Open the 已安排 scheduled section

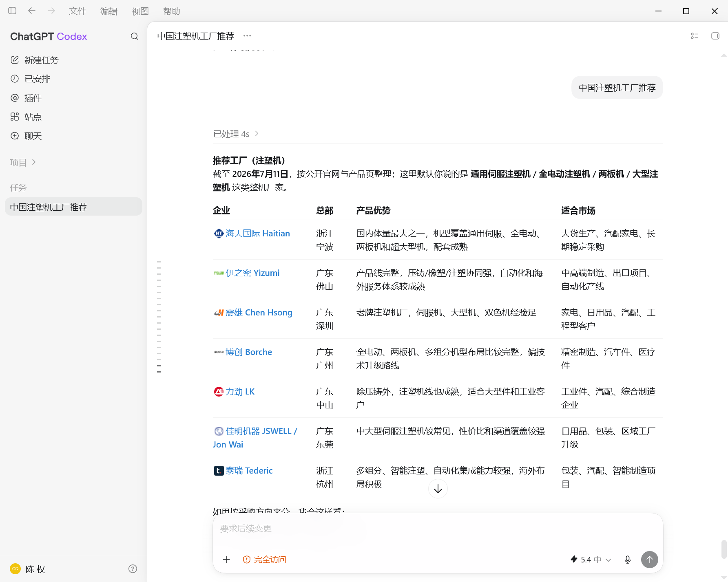coord(73,79)
